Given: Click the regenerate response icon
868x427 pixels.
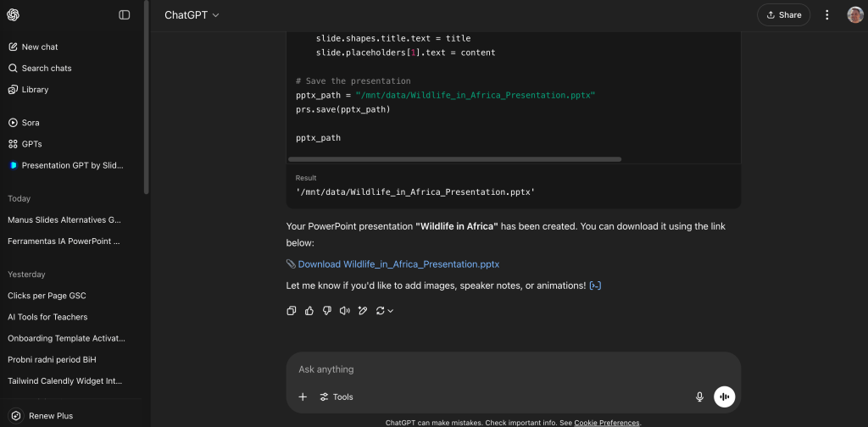Looking at the screenshot, I should pos(380,311).
